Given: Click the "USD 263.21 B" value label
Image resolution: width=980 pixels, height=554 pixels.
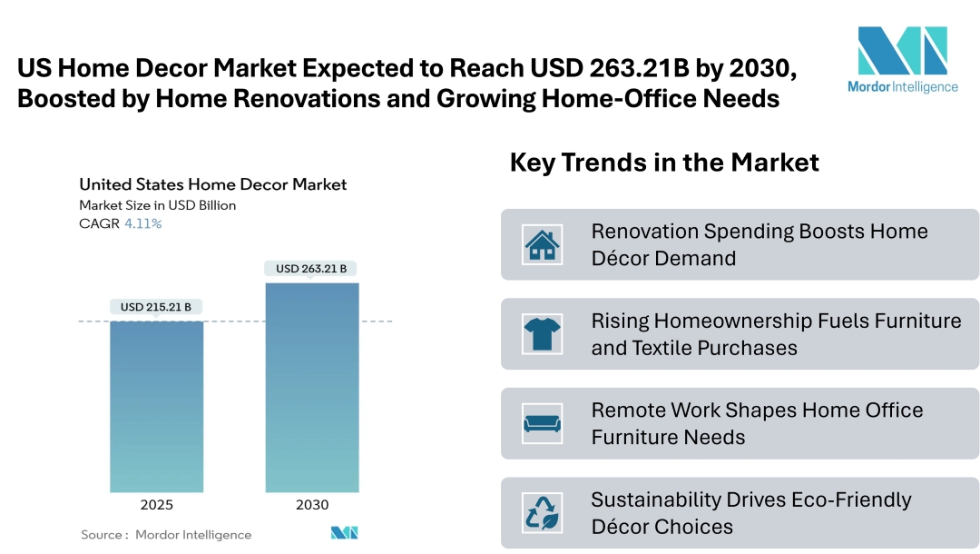Looking at the screenshot, I should click(x=312, y=267).
